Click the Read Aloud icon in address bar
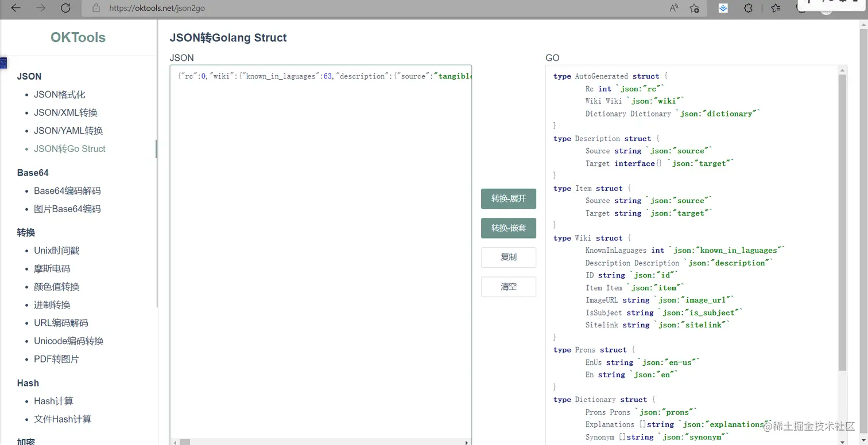The height and width of the screenshot is (445, 868). point(674,8)
